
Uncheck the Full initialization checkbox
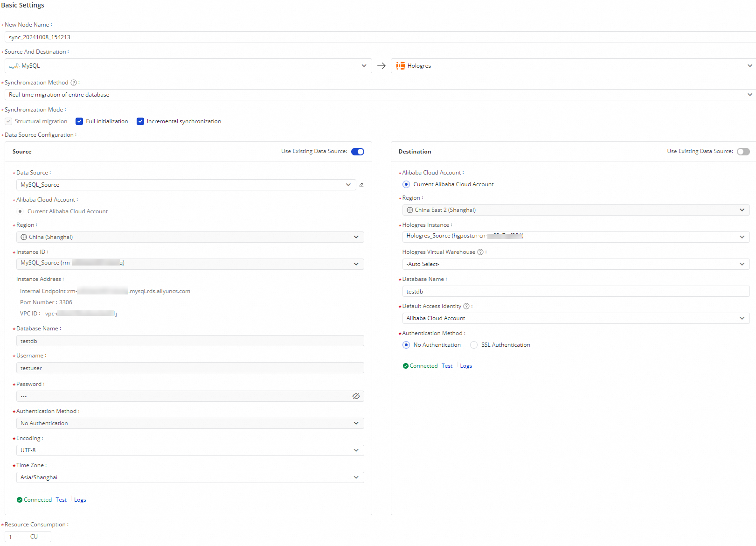79,121
